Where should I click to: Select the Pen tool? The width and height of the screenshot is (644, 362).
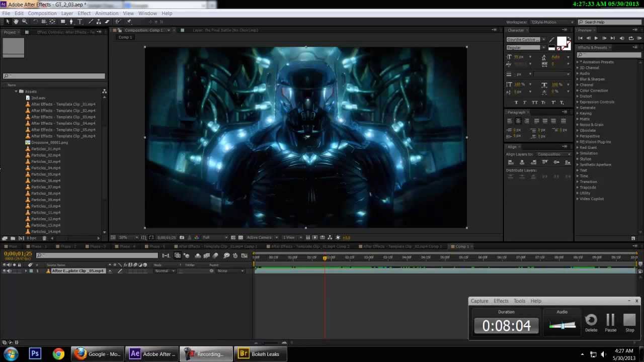pyautogui.click(x=71, y=22)
